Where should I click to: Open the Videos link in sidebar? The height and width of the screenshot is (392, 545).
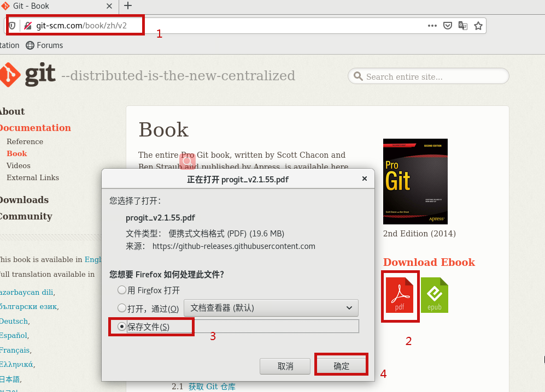pos(19,165)
